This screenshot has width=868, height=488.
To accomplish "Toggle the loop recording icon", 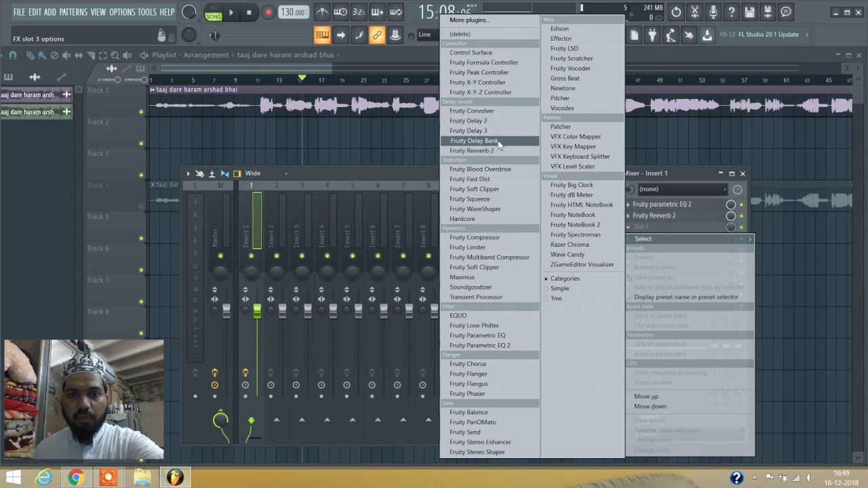I will tap(395, 12).
